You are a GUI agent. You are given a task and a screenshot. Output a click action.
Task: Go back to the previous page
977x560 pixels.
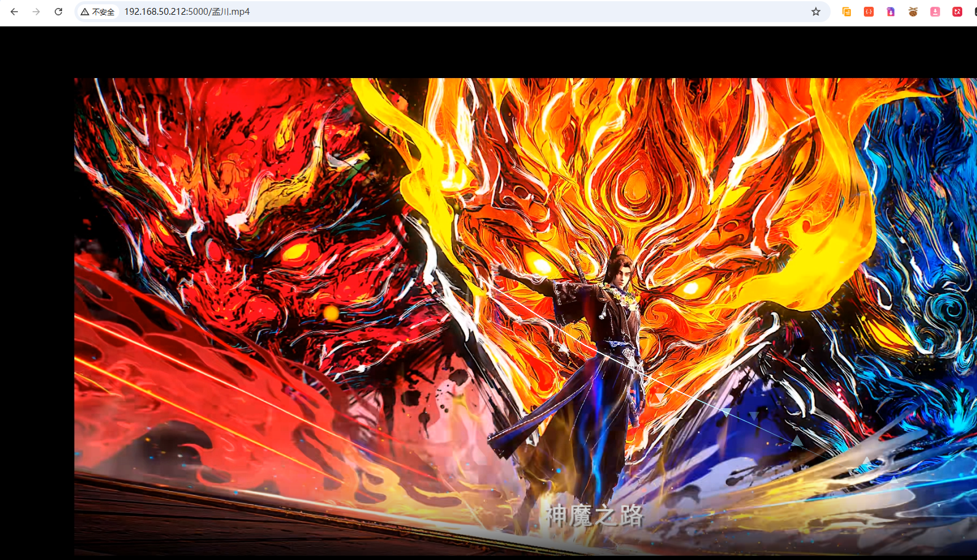14,12
